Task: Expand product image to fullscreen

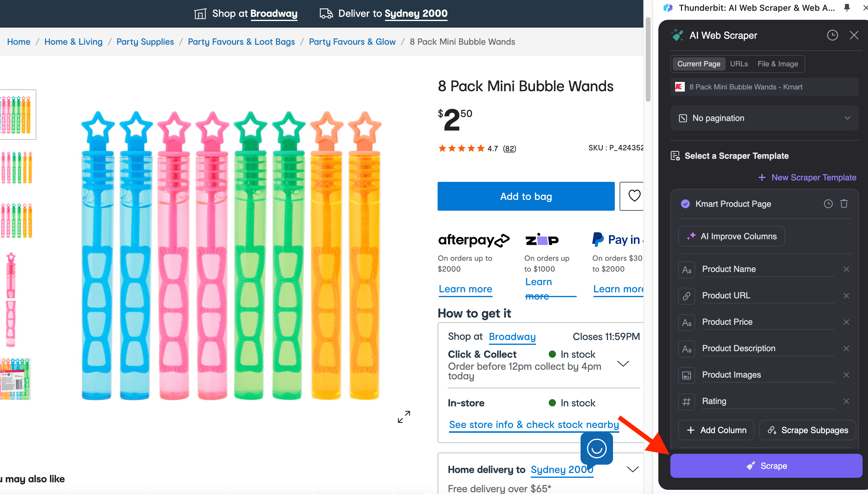Action: [404, 417]
